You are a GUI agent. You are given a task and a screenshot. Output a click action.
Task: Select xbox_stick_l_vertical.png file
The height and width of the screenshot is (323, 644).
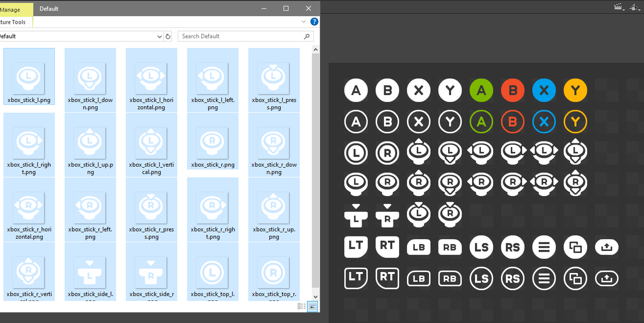tap(151, 144)
